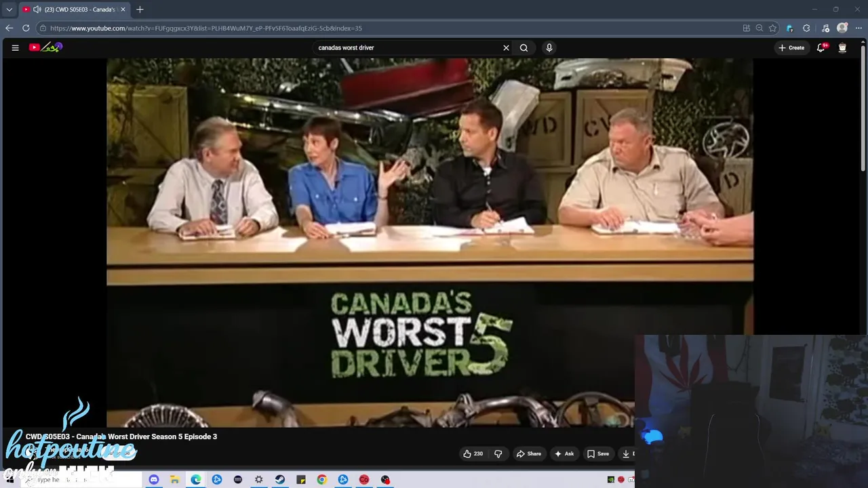
Task: Go back with the browser back arrow
Action: click(9, 28)
